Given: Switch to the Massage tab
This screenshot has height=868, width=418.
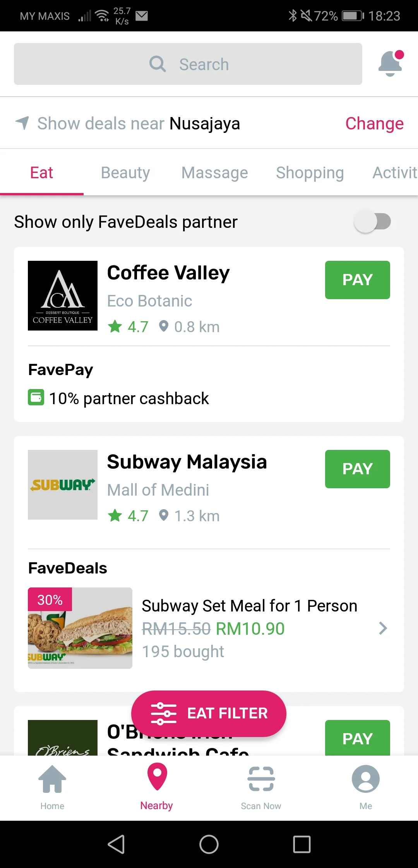Looking at the screenshot, I should 215,172.
